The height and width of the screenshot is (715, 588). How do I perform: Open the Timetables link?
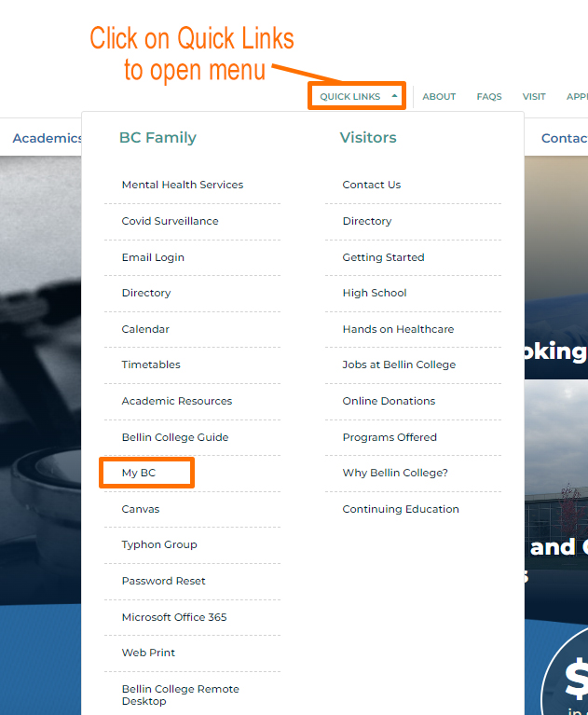pos(151,364)
